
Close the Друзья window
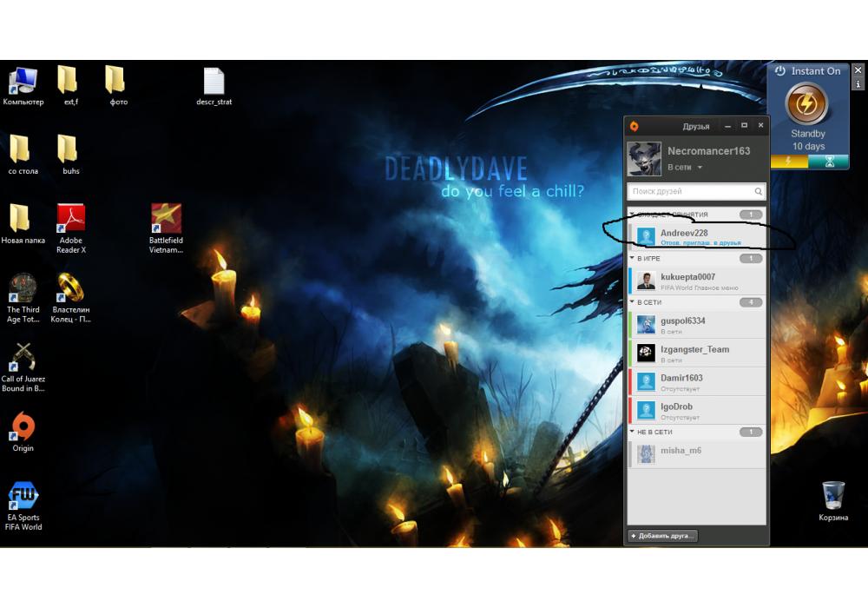[x=760, y=126]
